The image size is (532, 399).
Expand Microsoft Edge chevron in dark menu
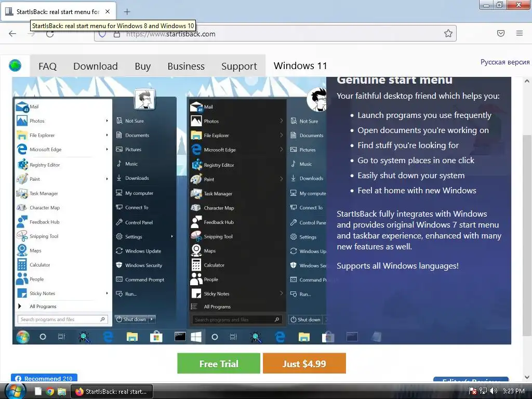coord(281,149)
